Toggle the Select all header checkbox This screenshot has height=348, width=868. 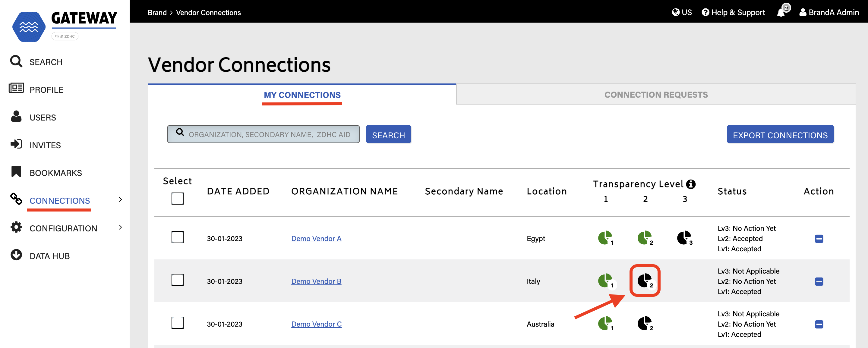[178, 199]
